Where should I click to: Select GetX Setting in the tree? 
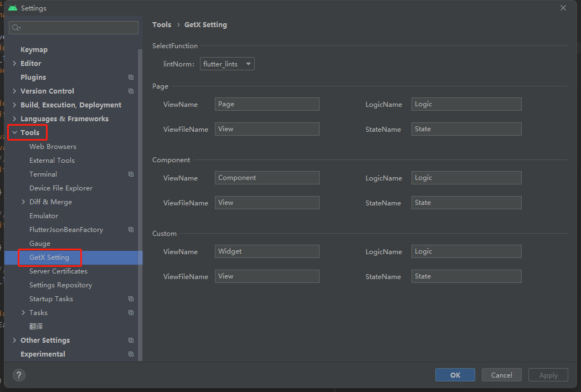[x=49, y=257]
